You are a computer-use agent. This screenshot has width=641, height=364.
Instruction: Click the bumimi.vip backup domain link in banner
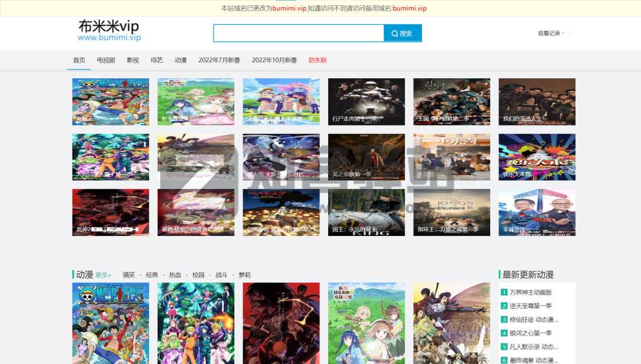pos(409,9)
